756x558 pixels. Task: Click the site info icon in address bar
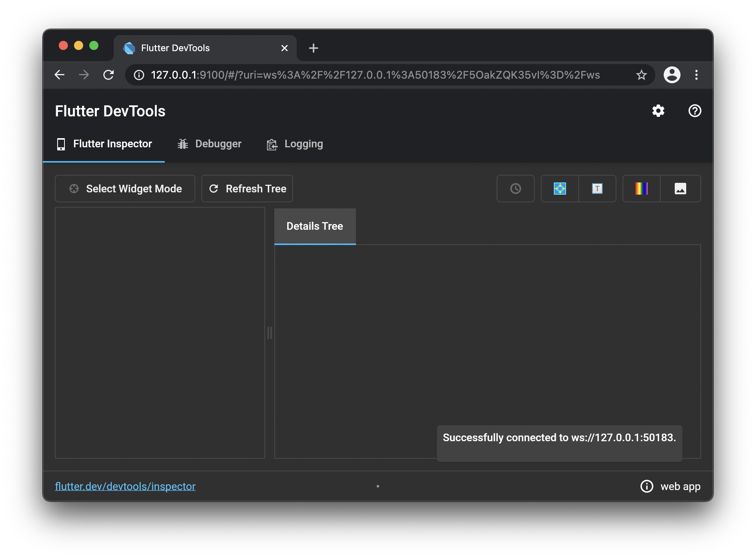coord(139,75)
